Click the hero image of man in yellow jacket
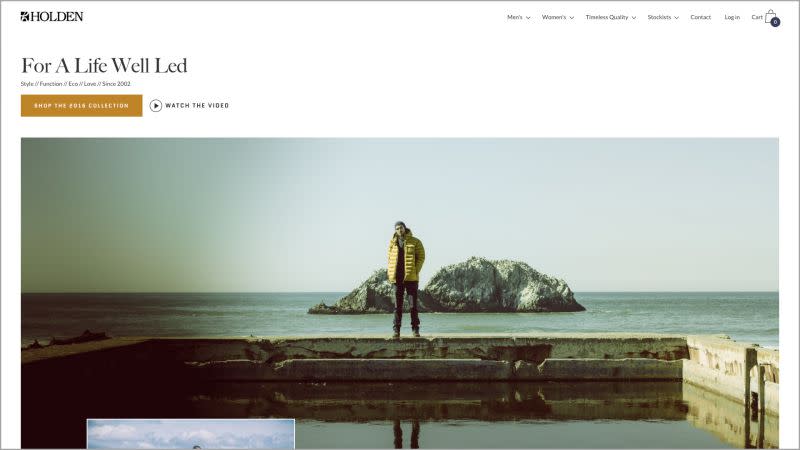Viewport: 800px width, 450px height. [399, 293]
